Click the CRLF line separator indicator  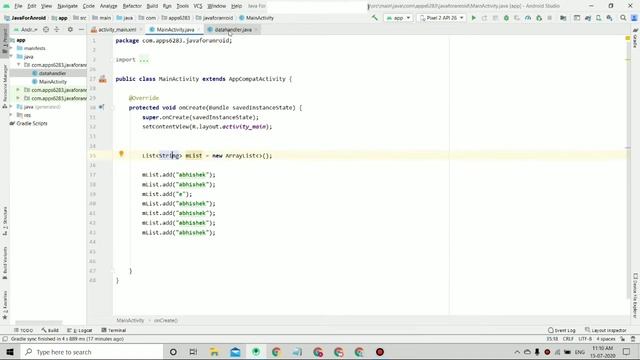[x=568, y=339]
